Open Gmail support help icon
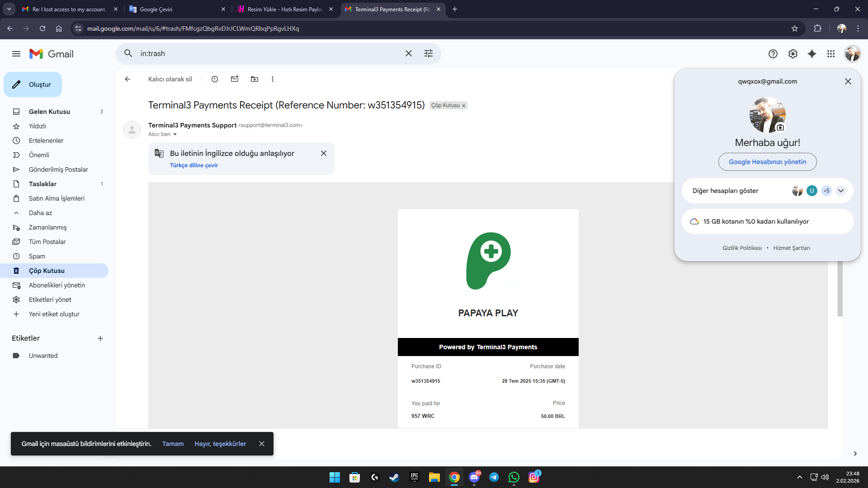 pos(773,54)
